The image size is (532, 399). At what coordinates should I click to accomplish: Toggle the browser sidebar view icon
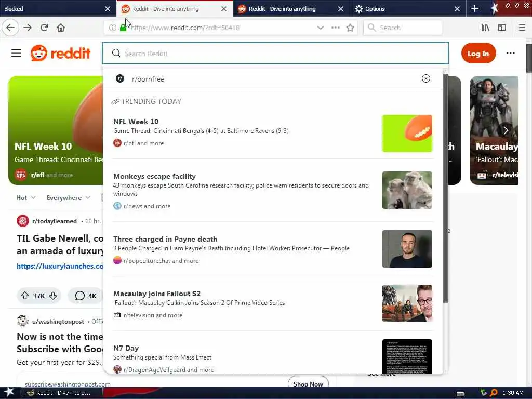coord(502,28)
